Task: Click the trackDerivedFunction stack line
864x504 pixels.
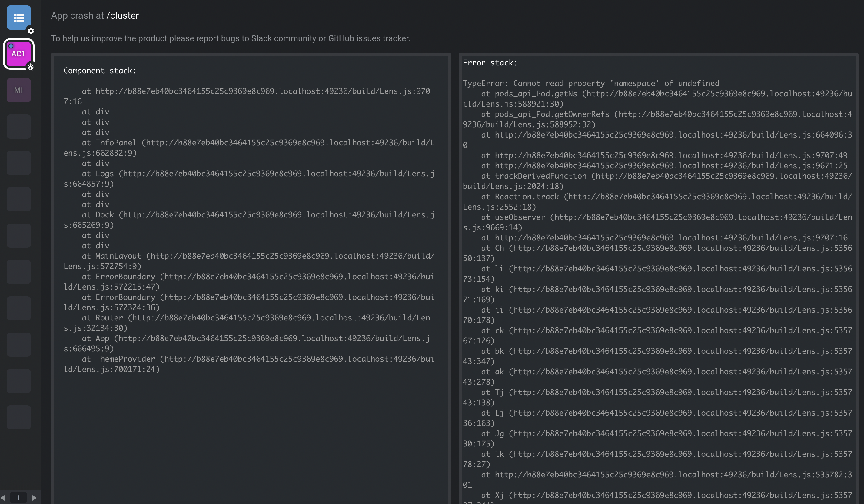Action: pos(657,181)
